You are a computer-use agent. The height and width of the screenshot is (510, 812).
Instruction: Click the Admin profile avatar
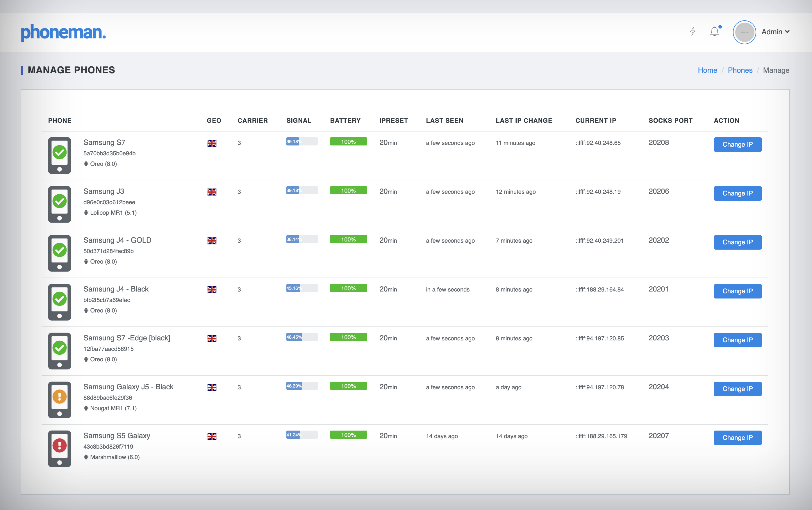(744, 32)
